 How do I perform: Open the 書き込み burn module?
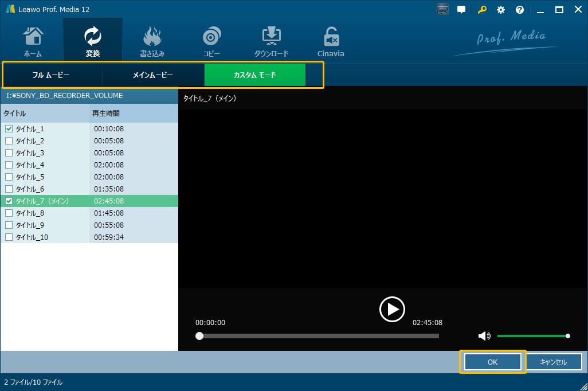(152, 42)
